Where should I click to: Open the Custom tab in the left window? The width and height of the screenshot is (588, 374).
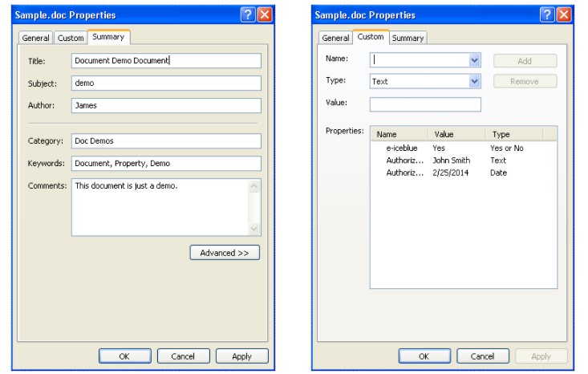[71, 38]
